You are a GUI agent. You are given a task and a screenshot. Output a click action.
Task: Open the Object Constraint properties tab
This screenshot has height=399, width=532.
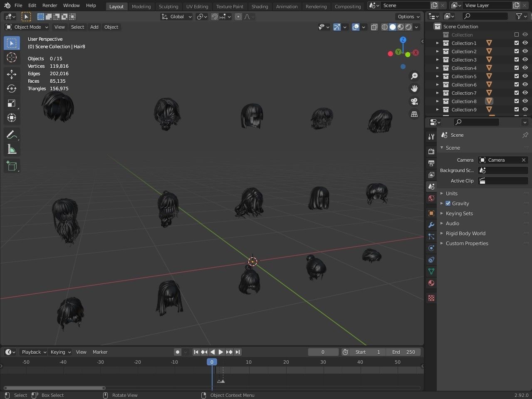click(431, 260)
